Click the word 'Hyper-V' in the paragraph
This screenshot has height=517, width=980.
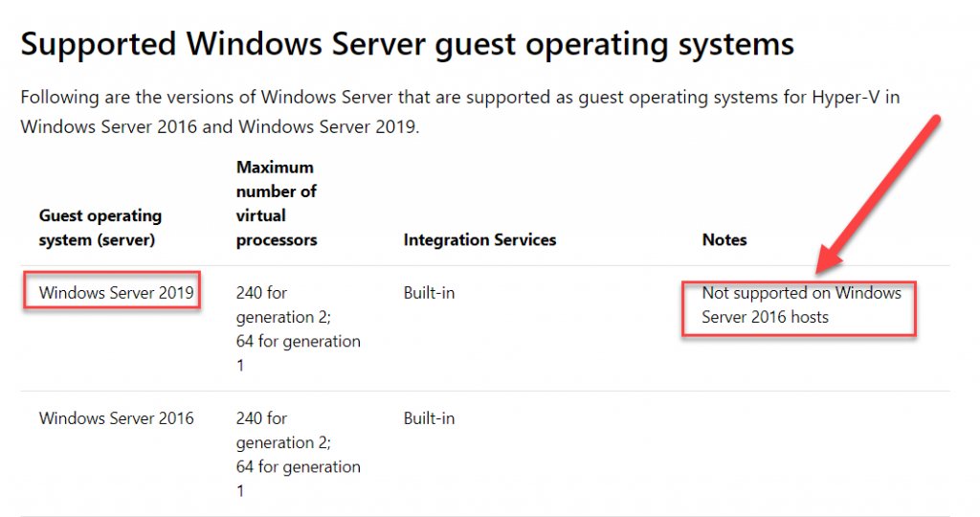pyautogui.click(x=846, y=98)
